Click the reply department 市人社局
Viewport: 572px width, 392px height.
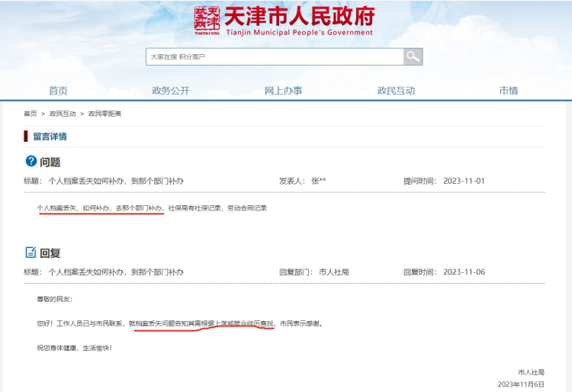[x=334, y=272]
